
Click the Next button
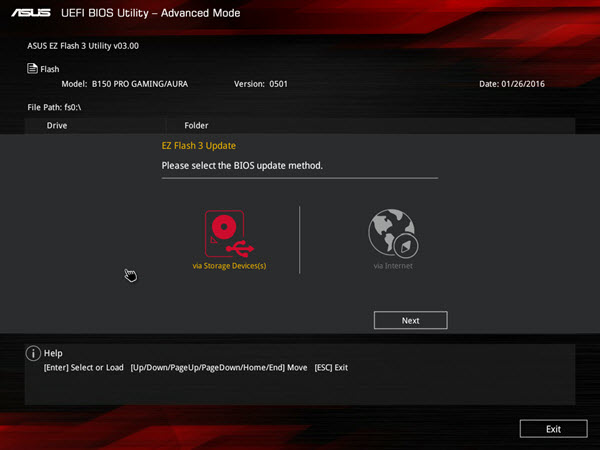[411, 320]
